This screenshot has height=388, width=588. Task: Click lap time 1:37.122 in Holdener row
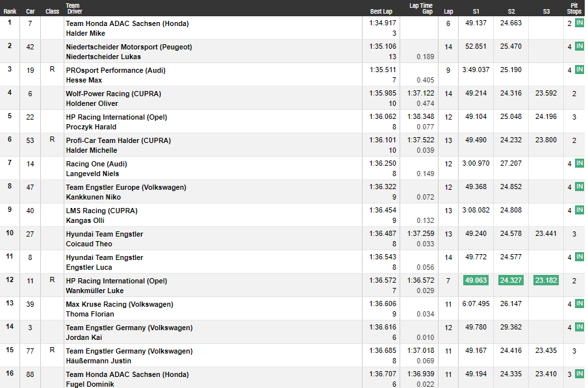point(421,93)
